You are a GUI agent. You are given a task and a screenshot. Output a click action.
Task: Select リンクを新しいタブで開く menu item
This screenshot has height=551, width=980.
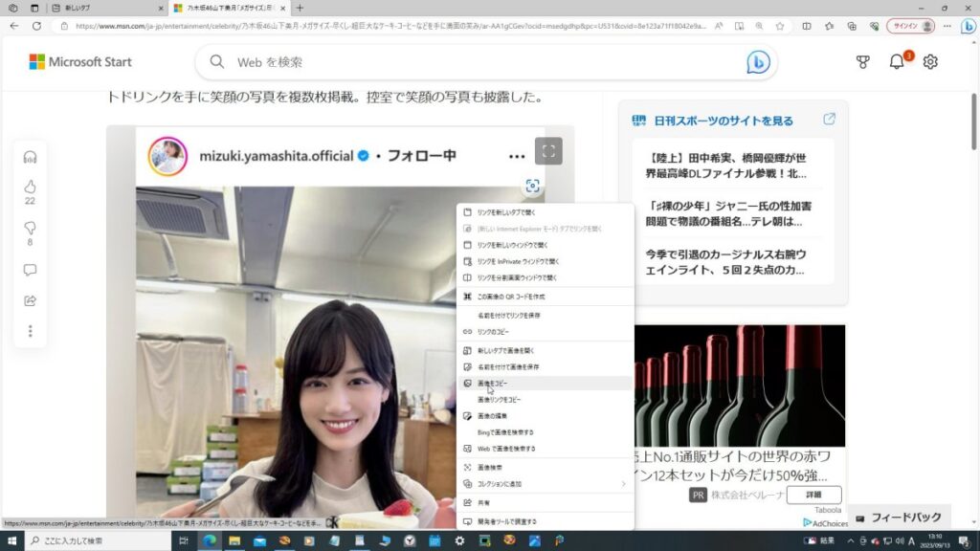[x=545, y=212]
